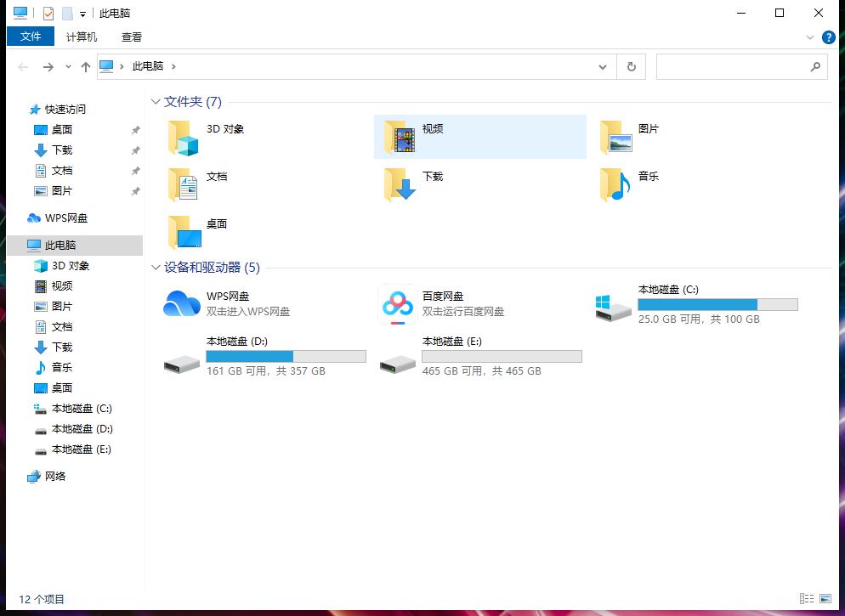This screenshot has height=616, width=845.
Task: Expand the 此电脑 breadcrumb arrow
Action: (x=173, y=66)
